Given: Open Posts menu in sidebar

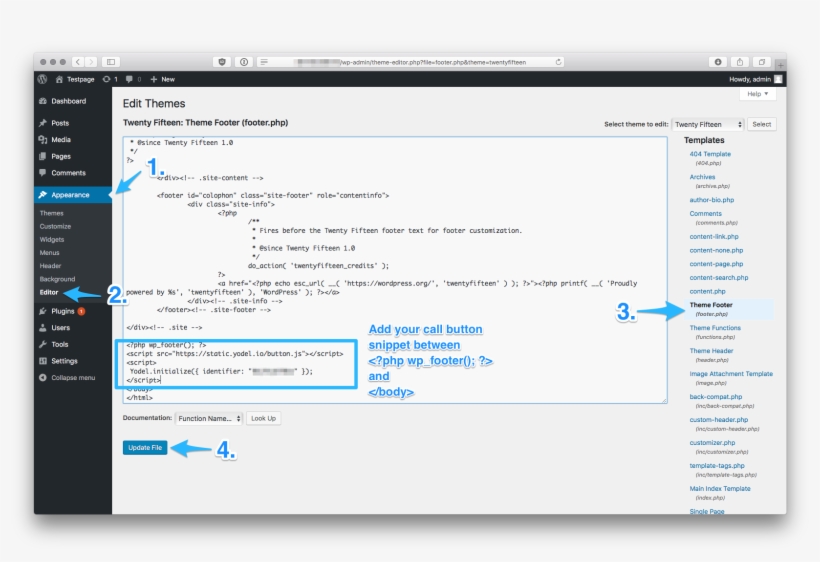Looking at the screenshot, I should [x=73, y=123].
